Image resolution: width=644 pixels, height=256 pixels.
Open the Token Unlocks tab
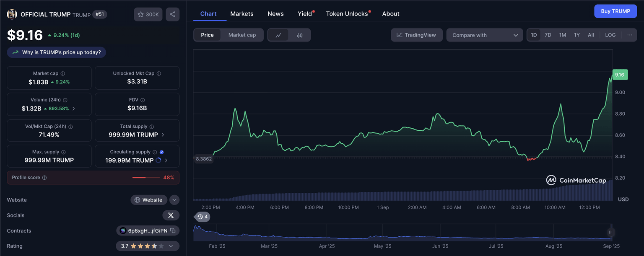coord(347,14)
